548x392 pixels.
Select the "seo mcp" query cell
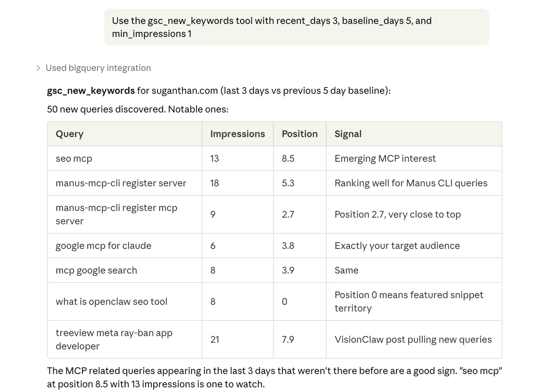point(74,159)
